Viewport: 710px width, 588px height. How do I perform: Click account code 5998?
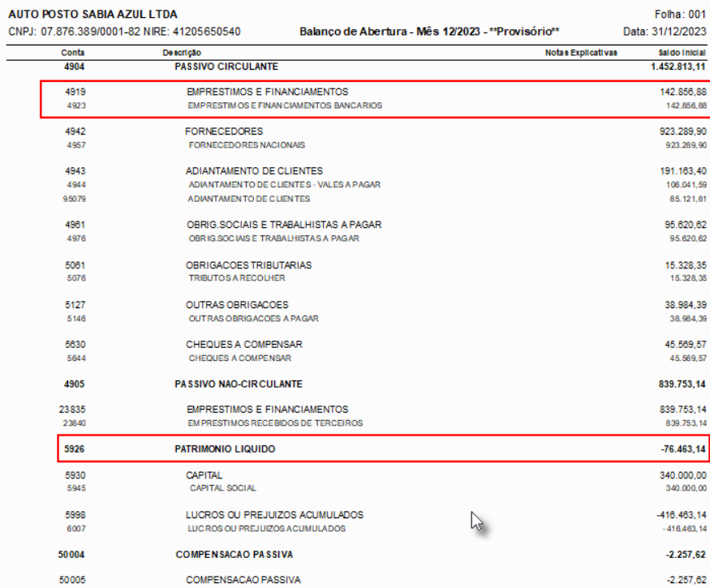pyautogui.click(x=75, y=515)
